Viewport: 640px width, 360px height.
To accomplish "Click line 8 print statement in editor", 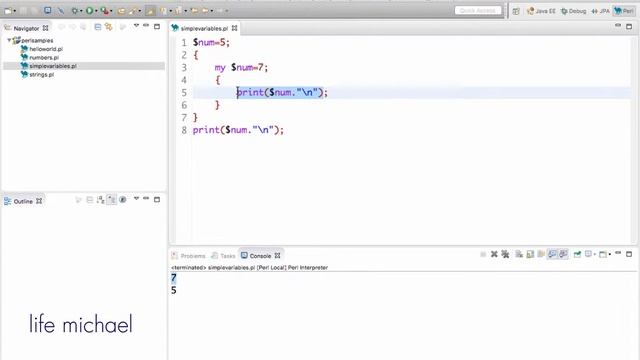I will pos(238,130).
